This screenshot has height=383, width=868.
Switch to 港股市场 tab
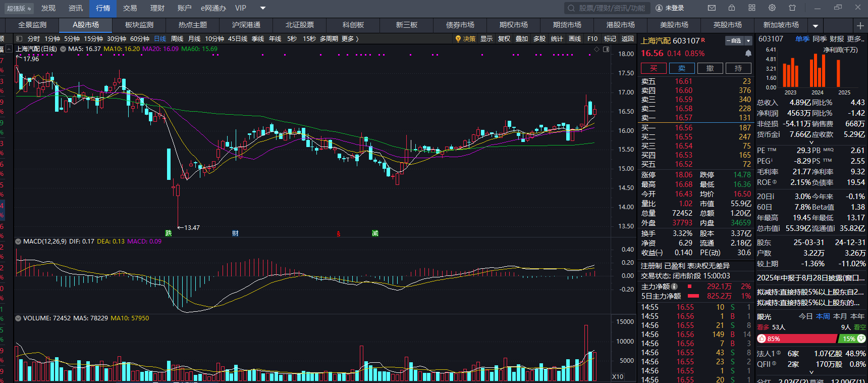tap(621, 25)
